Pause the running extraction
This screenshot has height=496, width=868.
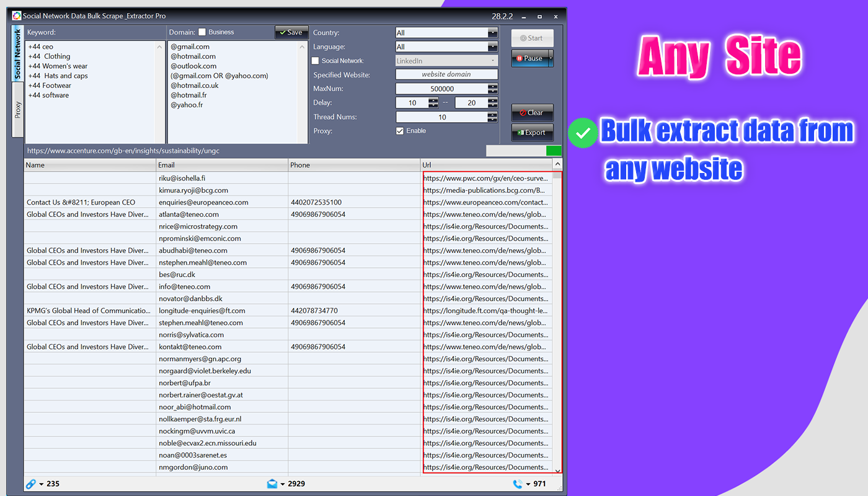(528, 58)
